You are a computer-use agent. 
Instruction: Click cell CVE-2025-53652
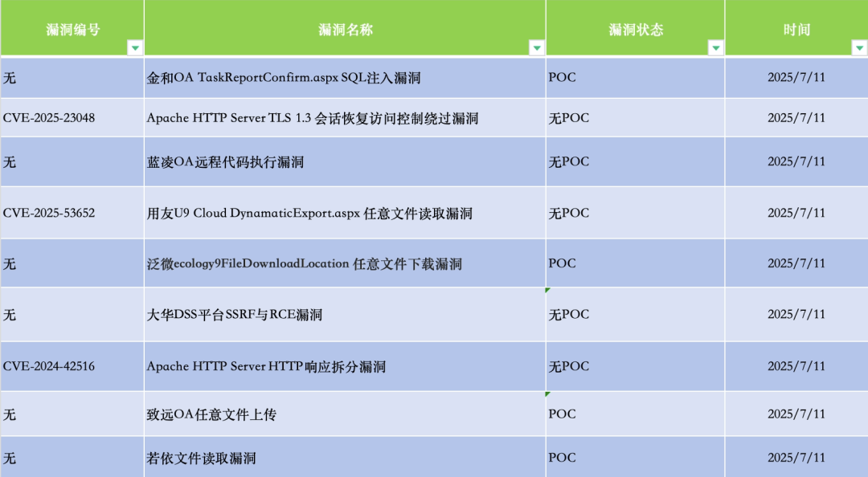coord(72,213)
